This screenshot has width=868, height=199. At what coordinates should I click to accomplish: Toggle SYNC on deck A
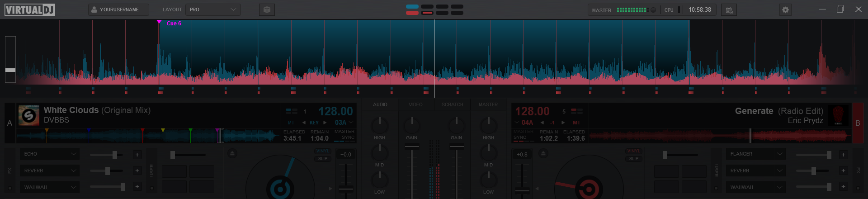(x=348, y=137)
